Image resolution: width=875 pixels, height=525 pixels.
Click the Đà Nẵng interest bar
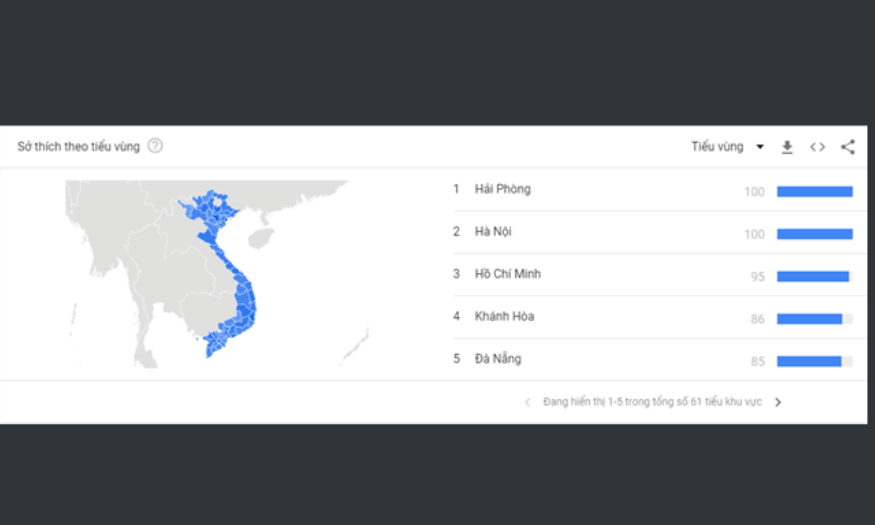point(815,362)
